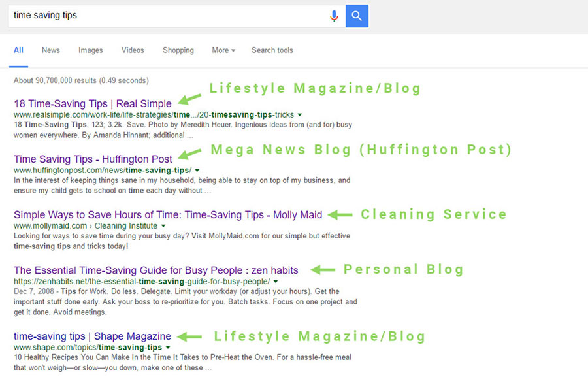588x377 pixels.
Task: Open the Molly Maid Time-Saving Tips result
Action: click(x=168, y=214)
